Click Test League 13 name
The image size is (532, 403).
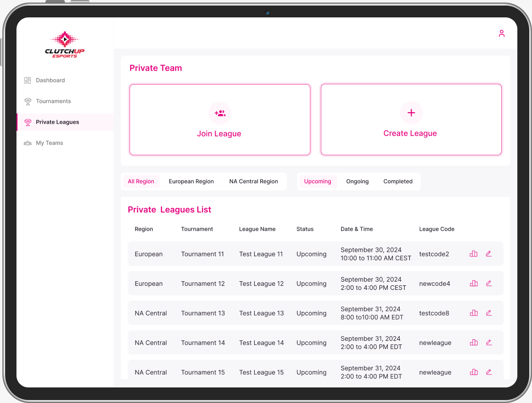[261, 313]
